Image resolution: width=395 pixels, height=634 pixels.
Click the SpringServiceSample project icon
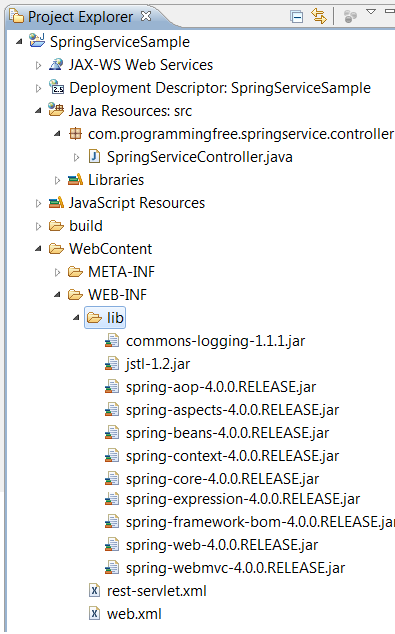(x=37, y=41)
